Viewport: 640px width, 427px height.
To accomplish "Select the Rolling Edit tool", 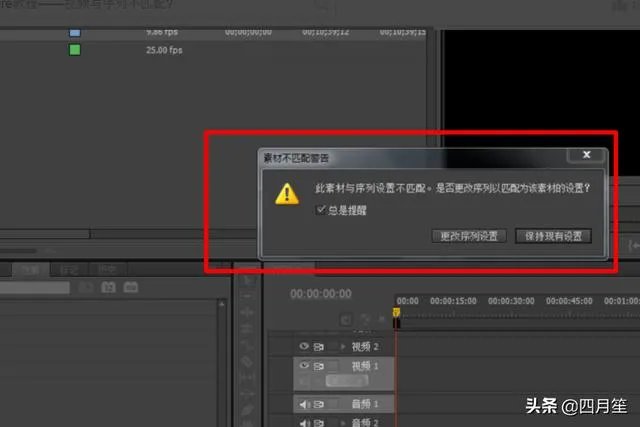I will click(247, 329).
